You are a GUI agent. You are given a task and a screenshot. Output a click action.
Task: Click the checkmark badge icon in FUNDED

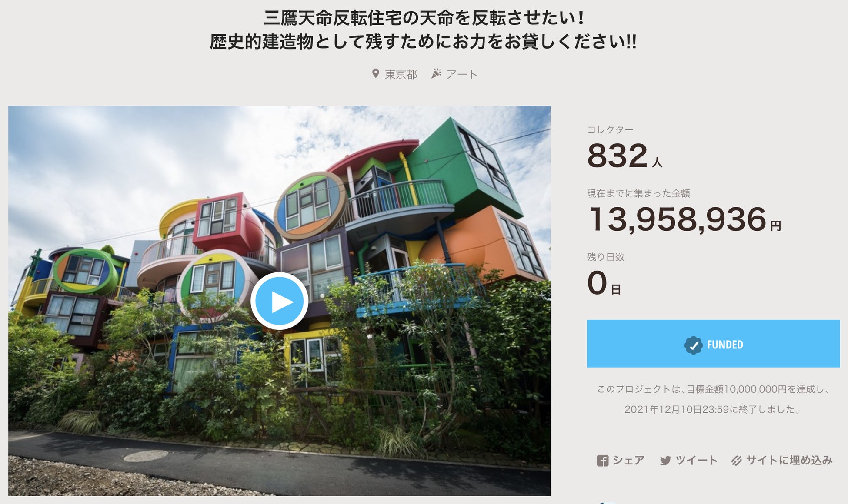693,345
